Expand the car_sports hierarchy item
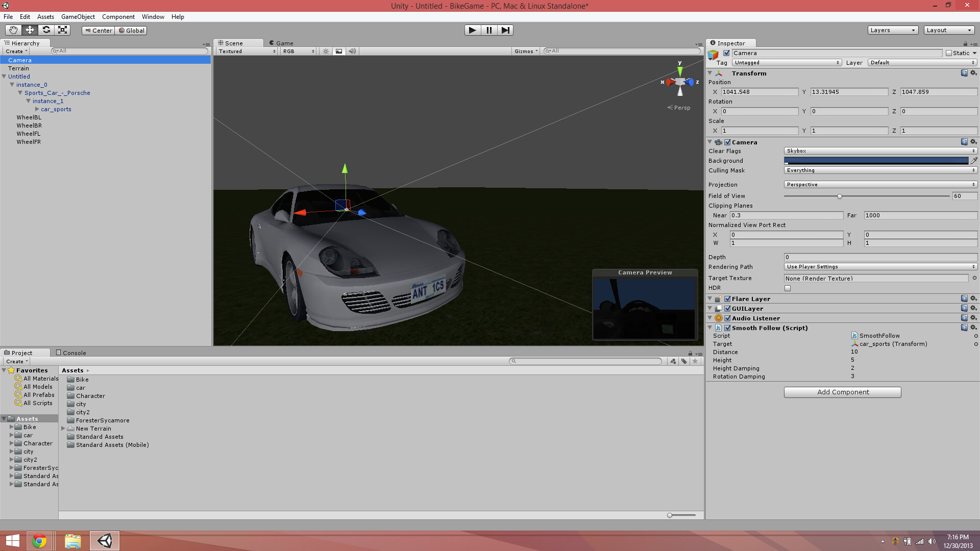980x551 pixels. (x=38, y=109)
